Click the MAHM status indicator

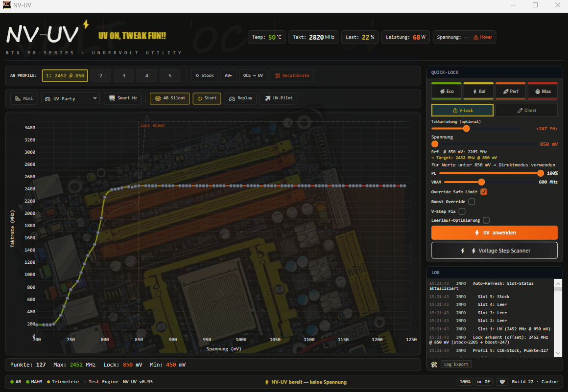(x=34, y=382)
